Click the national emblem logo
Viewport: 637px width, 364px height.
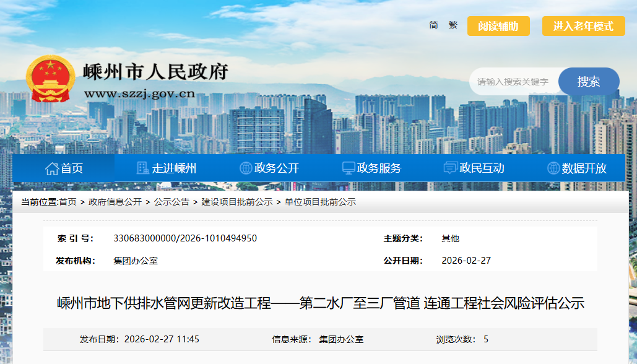pos(50,79)
